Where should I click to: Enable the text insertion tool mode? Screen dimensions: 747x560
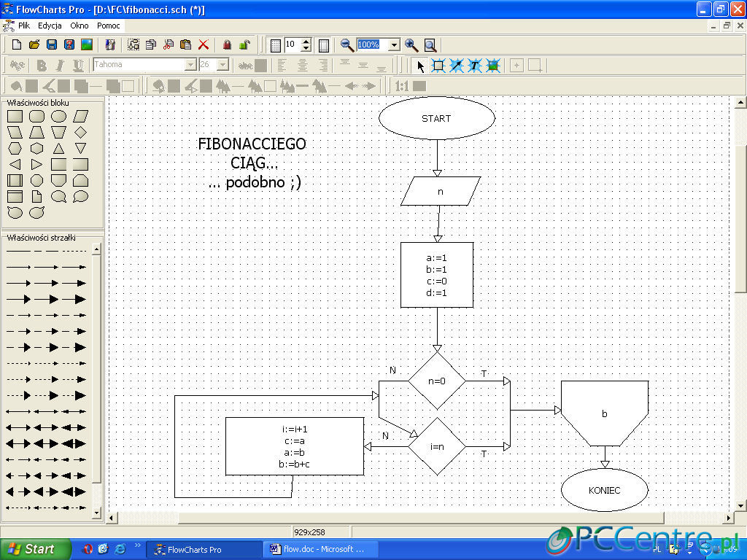click(475, 66)
